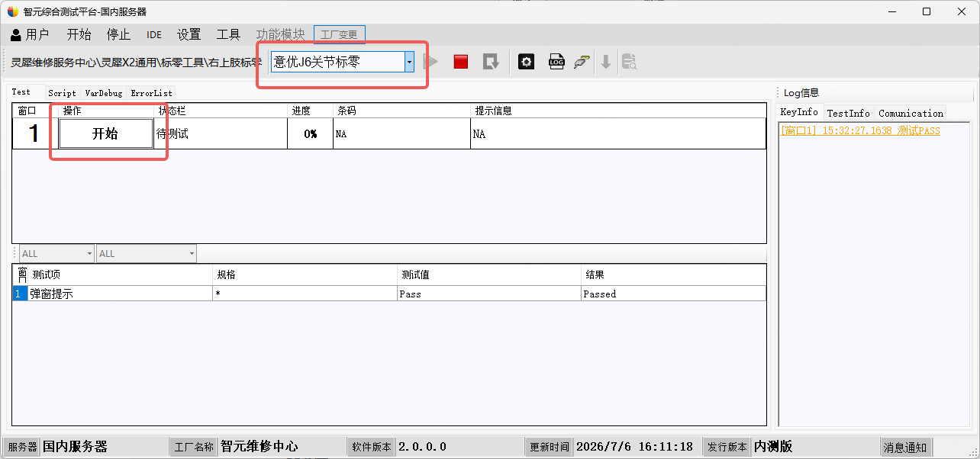The image size is (980, 459).
Task: Open settings via the black gear icon
Action: (x=526, y=62)
